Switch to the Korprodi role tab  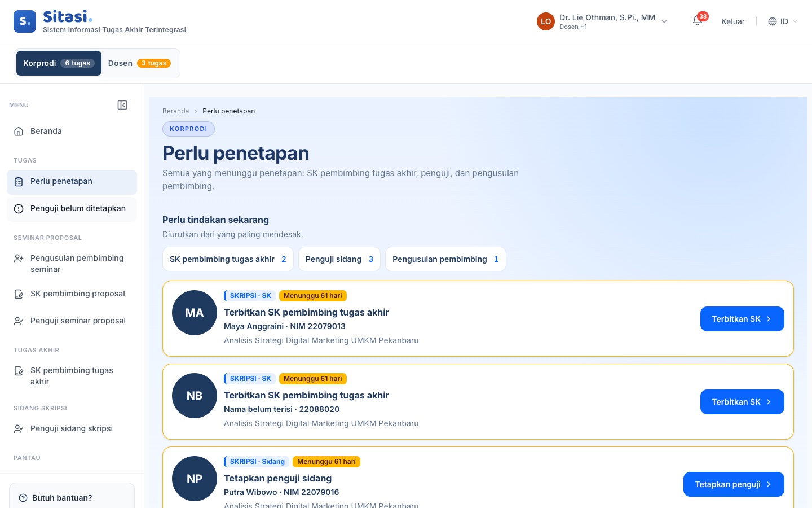[x=59, y=63]
